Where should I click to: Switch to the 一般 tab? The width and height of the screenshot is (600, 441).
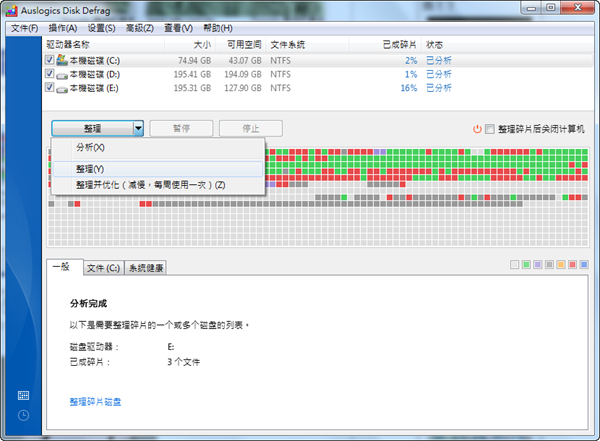65,267
